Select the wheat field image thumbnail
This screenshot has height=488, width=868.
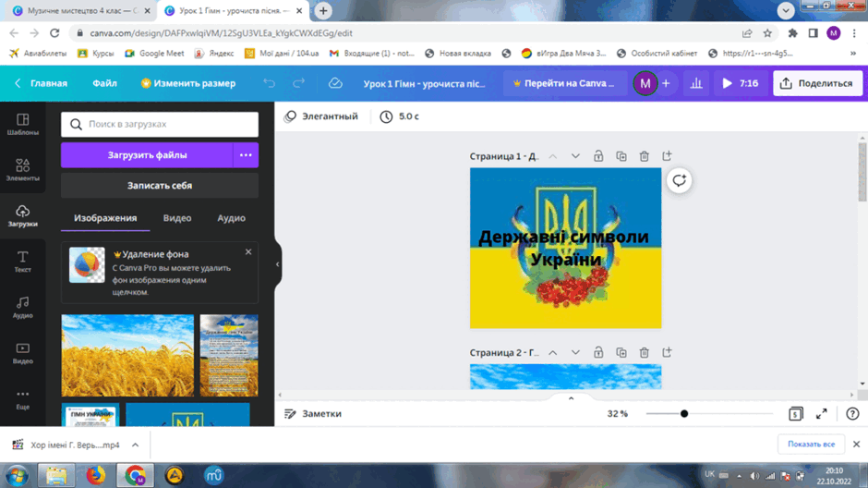(127, 355)
